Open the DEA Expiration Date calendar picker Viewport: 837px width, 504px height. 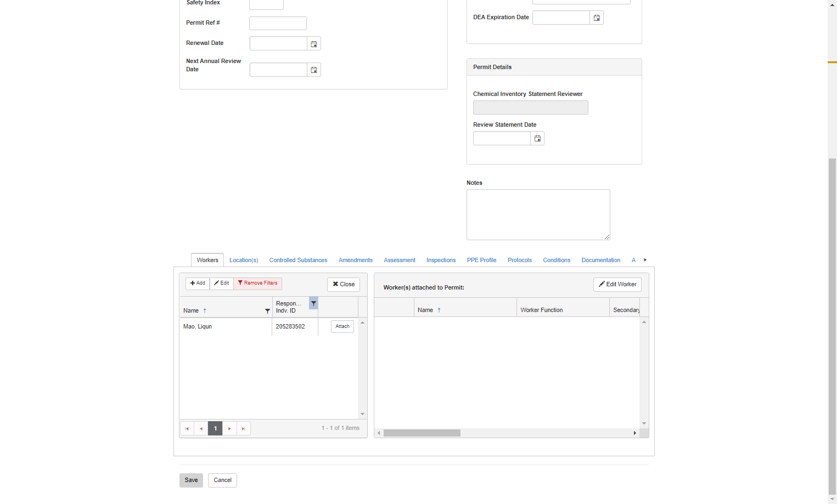tap(597, 18)
